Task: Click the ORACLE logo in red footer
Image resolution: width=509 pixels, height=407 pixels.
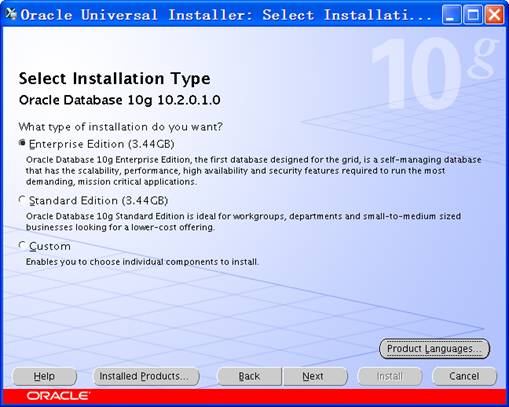Action: coord(58,396)
